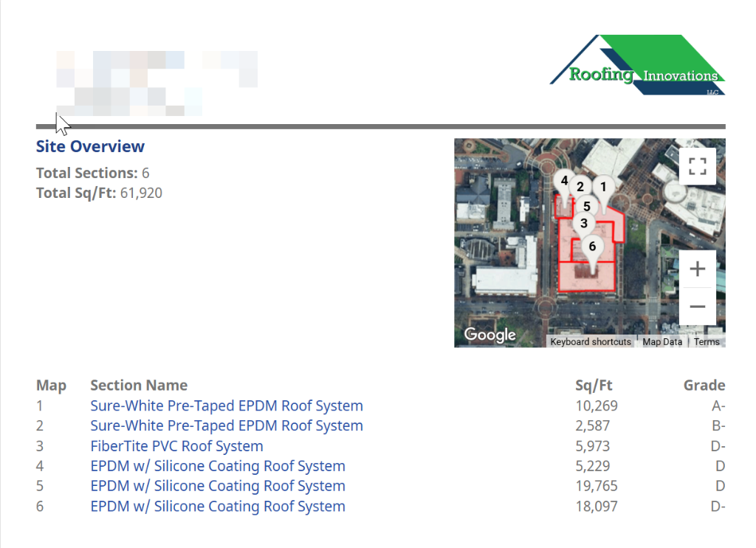This screenshot has height=548, width=756.
Task: Click the Sq/Ft column header
Action: coord(594,386)
